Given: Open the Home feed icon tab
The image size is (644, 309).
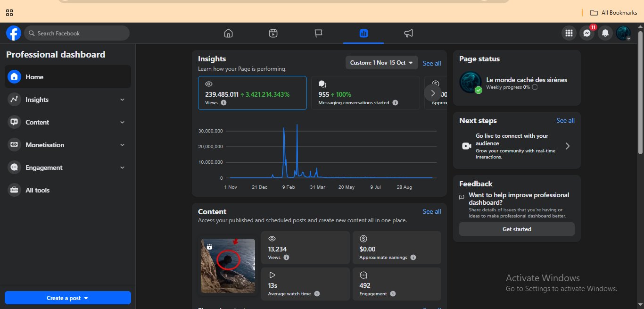Looking at the screenshot, I should tap(228, 33).
